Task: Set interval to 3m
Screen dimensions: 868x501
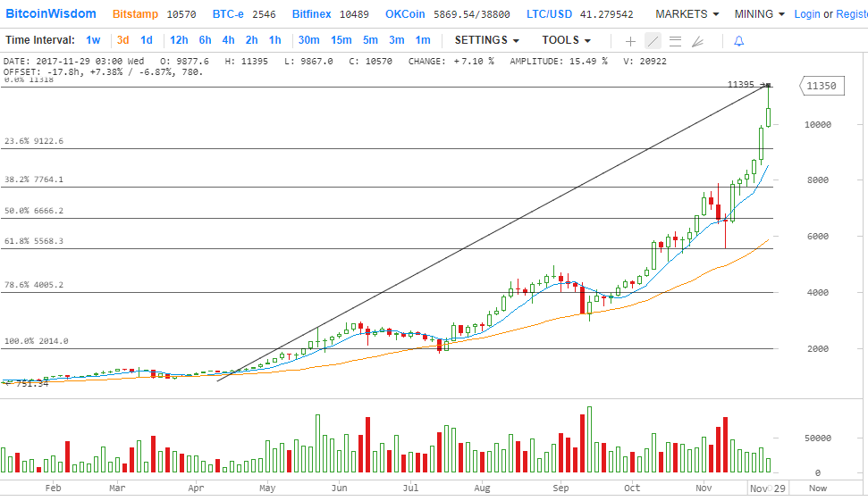Action: pyautogui.click(x=396, y=40)
